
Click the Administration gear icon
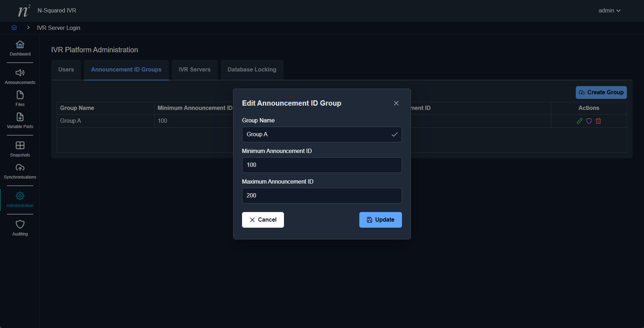coord(20,196)
